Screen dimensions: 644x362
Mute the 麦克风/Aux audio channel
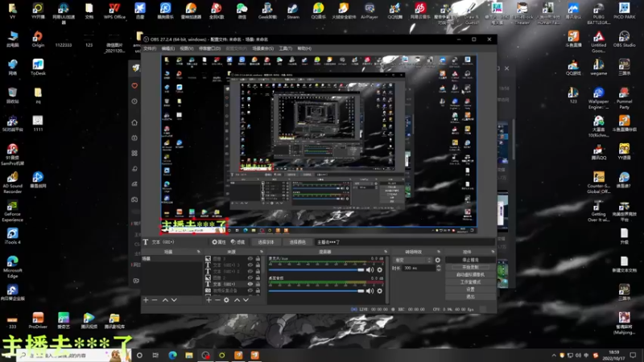369,269
